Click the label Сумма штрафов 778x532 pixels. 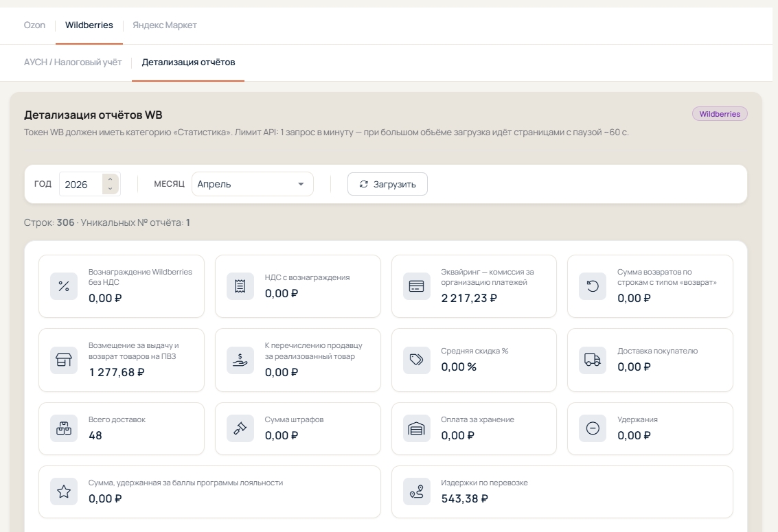294,419
